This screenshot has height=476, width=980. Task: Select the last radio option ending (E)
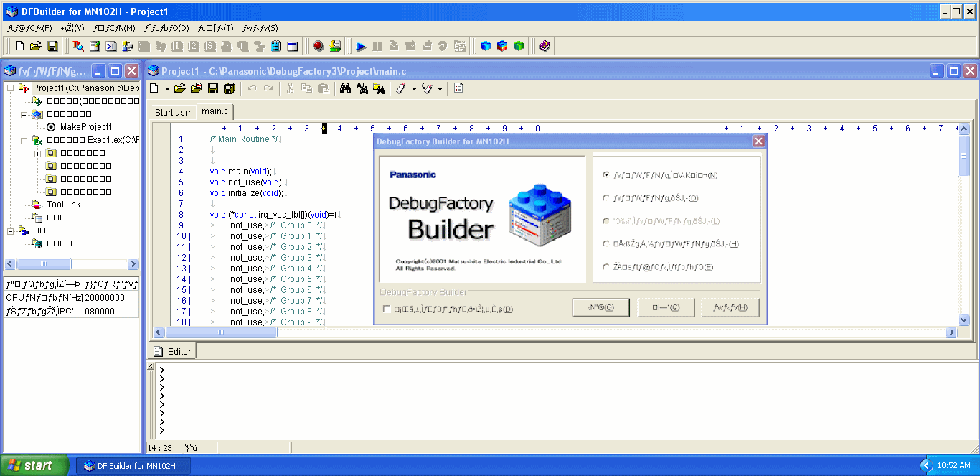606,266
